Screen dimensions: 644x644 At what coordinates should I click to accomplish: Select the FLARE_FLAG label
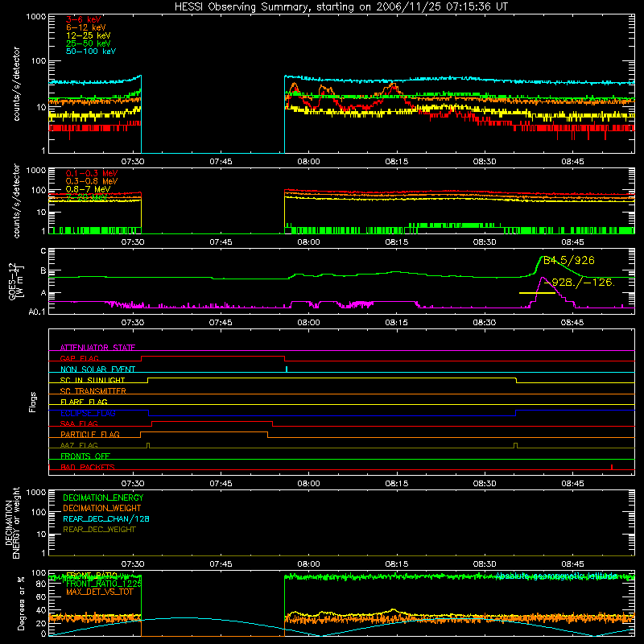point(84,402)
